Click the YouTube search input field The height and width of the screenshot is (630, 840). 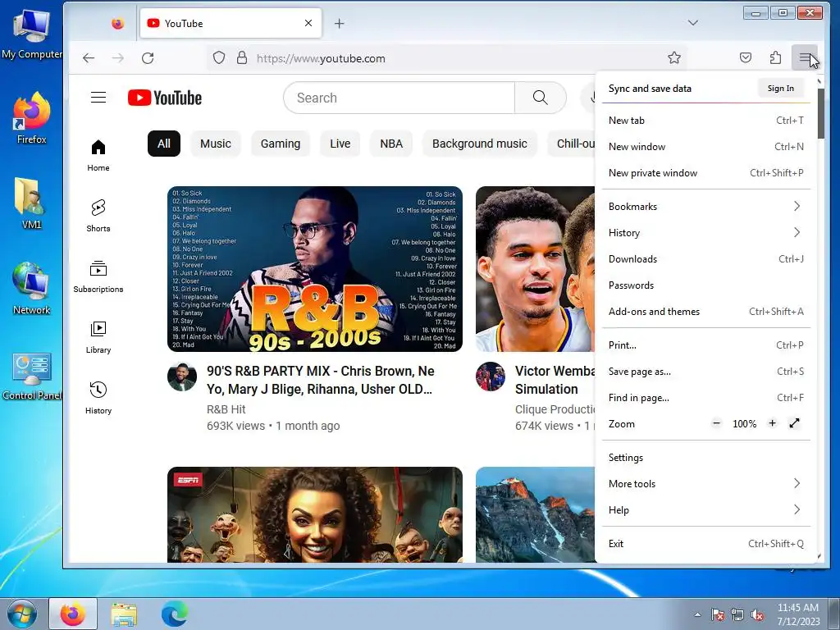[x=399, y=98]
